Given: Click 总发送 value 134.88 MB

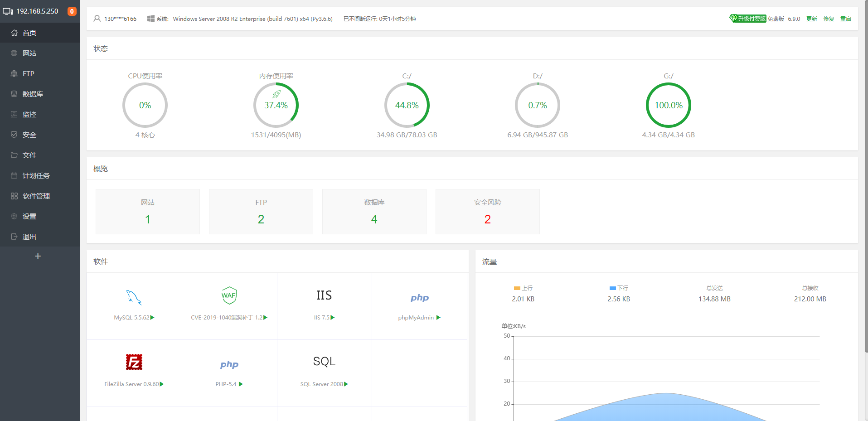Looking at the screenshot, I should 714,299.
